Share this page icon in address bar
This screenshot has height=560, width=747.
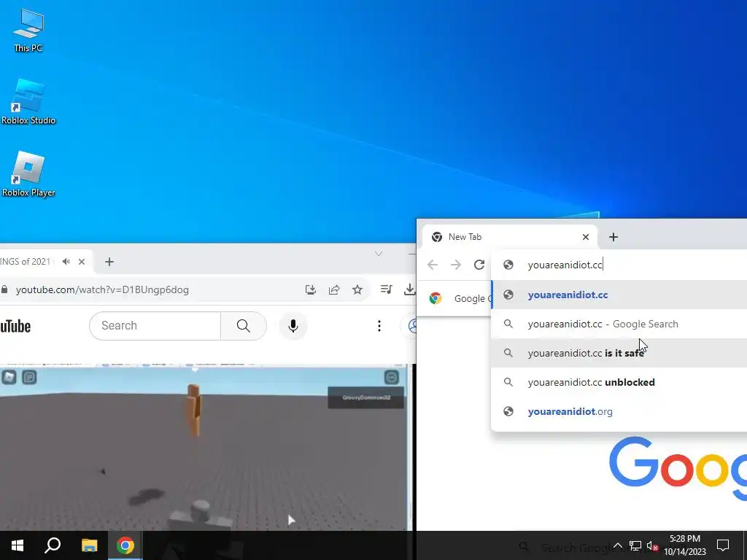(x=334, y=289)
